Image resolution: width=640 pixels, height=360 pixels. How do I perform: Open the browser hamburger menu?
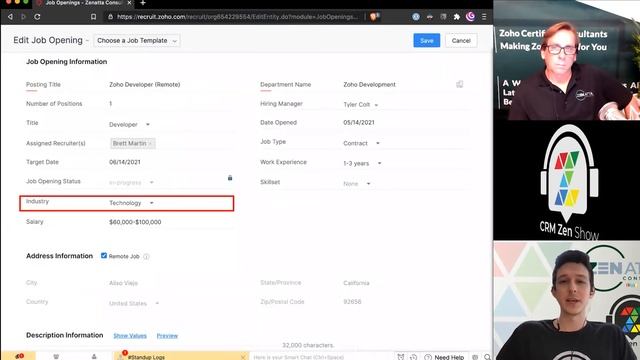484,17
